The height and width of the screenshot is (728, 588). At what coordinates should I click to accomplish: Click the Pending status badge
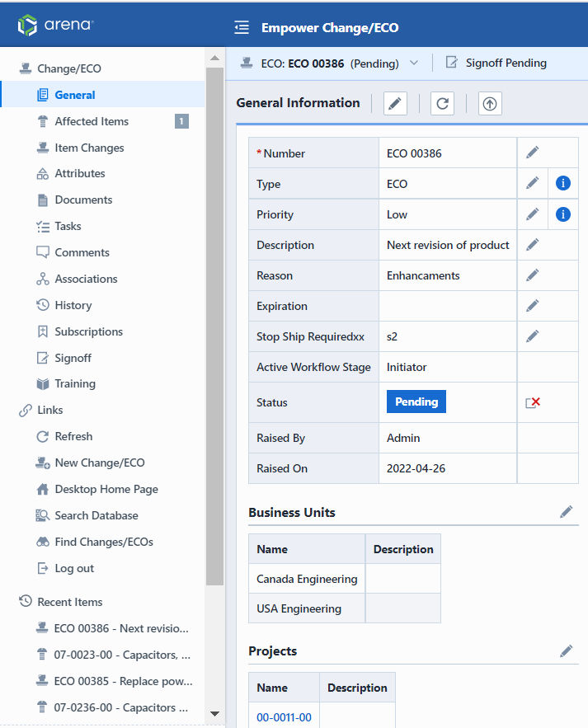pos(416,402)
